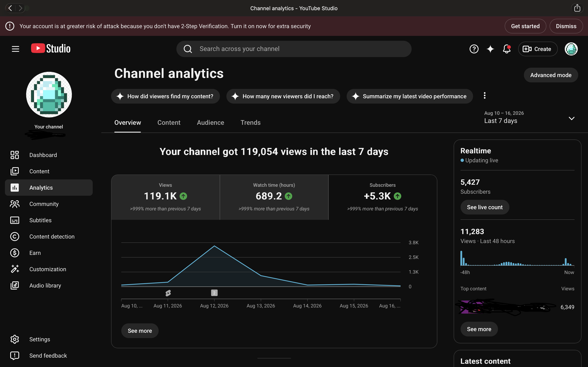Click the Shorts marker on chart timeline
The height and width of the screenshot is (367, 588).
pyautogui.click(x=168, y=293)
